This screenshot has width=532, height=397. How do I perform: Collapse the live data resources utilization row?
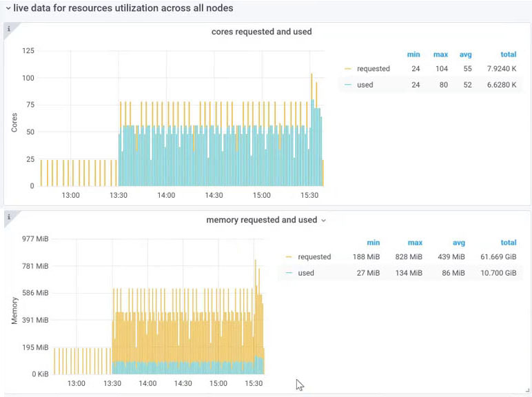coord(8,8)
